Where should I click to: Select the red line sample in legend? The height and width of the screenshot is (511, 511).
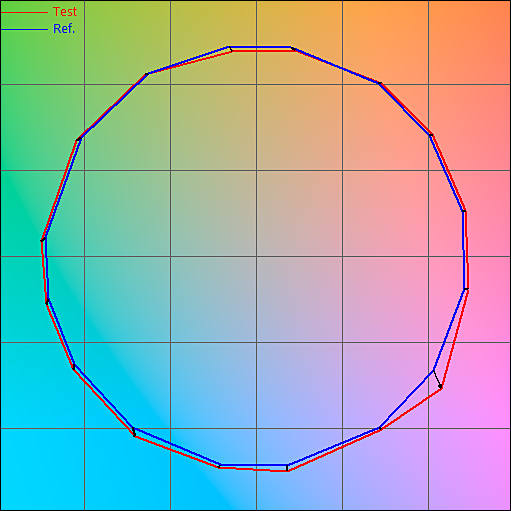[x=24, y=12]
